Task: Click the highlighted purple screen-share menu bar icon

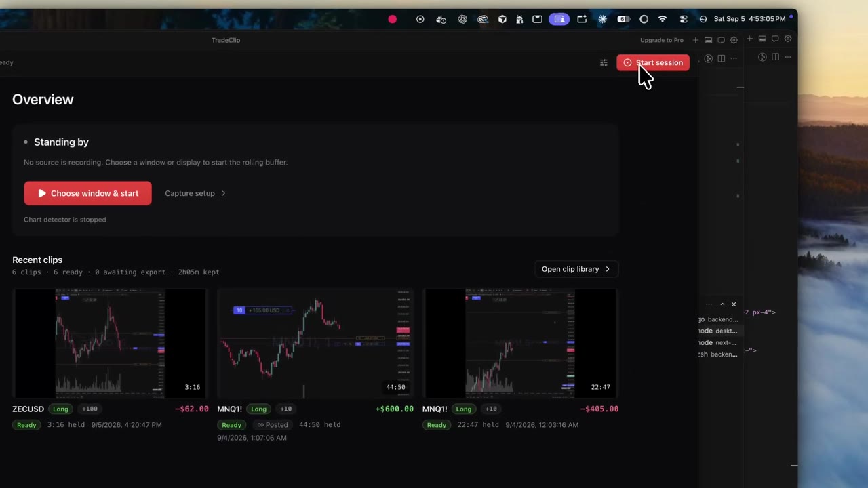Action: 559,19
